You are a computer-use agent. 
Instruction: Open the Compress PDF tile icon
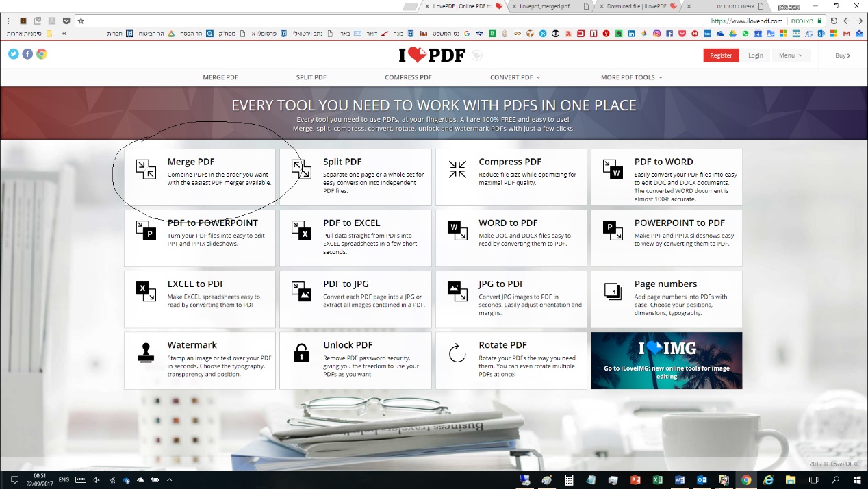(457, 169)
